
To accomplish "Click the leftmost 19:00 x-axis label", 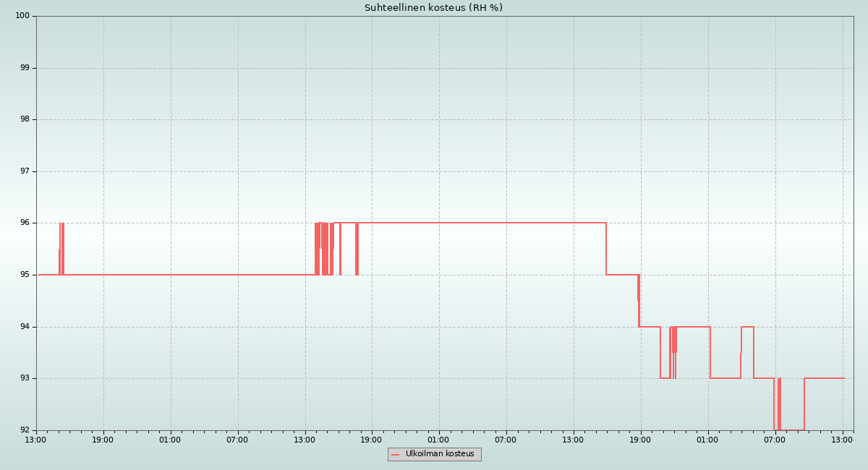I will [103, 440].
